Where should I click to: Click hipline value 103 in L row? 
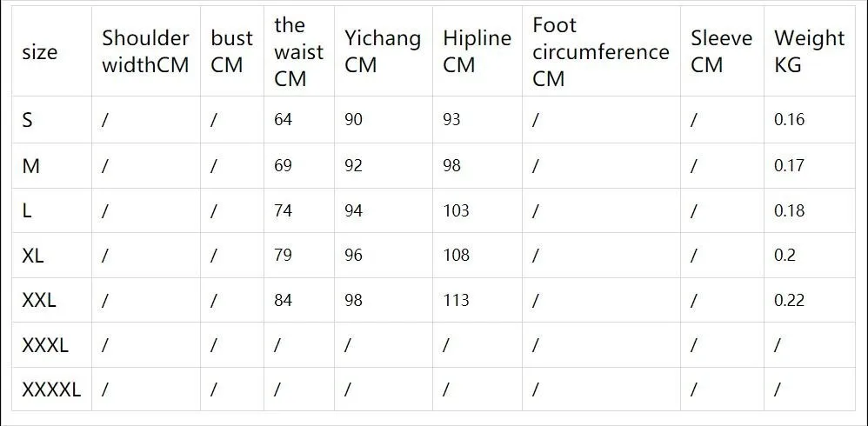click(456, 210)
